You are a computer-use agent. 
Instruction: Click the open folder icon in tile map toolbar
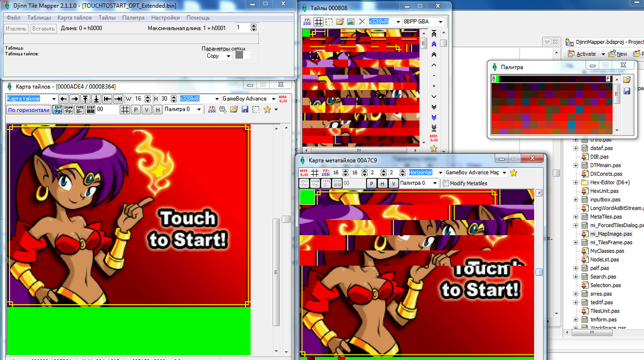tap(233, 109)
